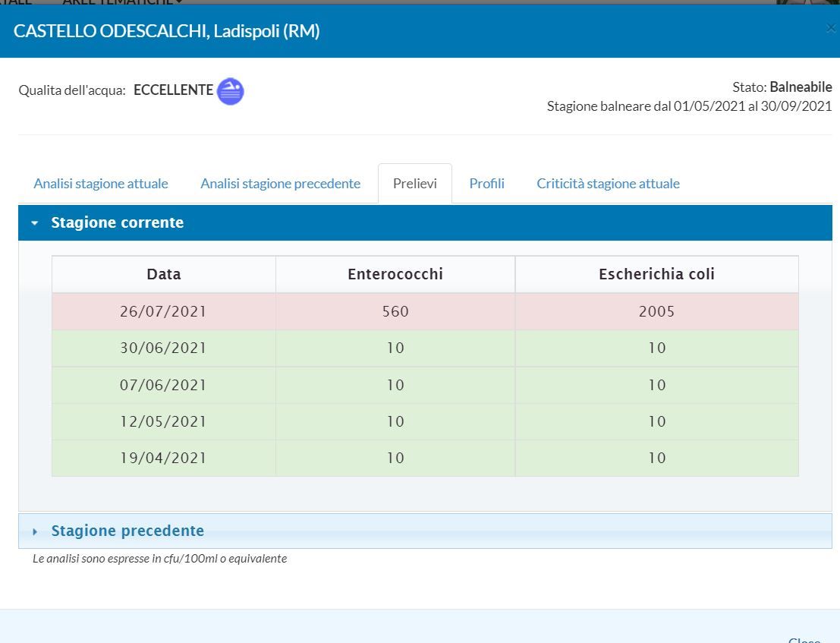Click the Data column header
The image size is (840, 643).
pos(164,274)
